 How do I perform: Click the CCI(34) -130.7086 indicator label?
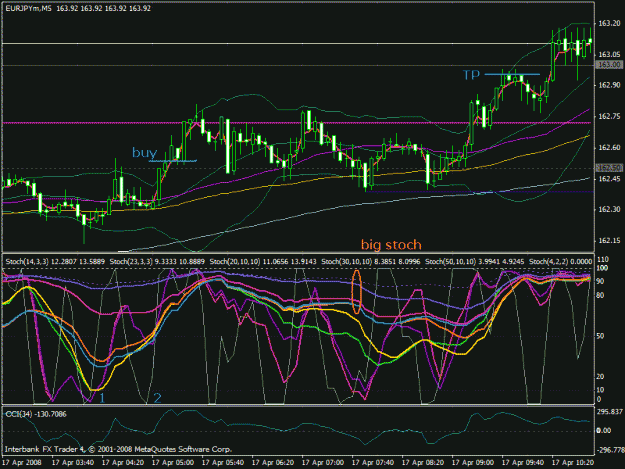(36, 414)
